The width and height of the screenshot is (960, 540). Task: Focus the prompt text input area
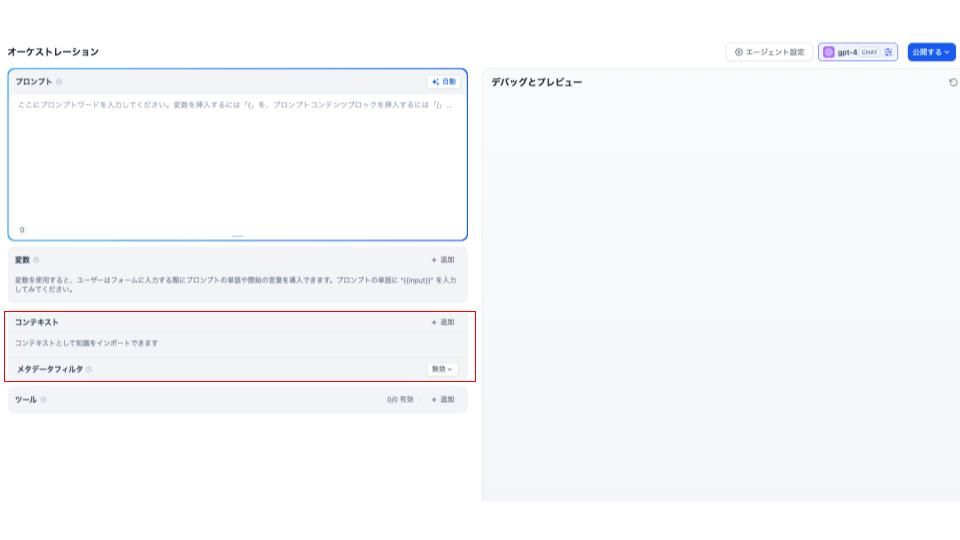coord(237,160)
